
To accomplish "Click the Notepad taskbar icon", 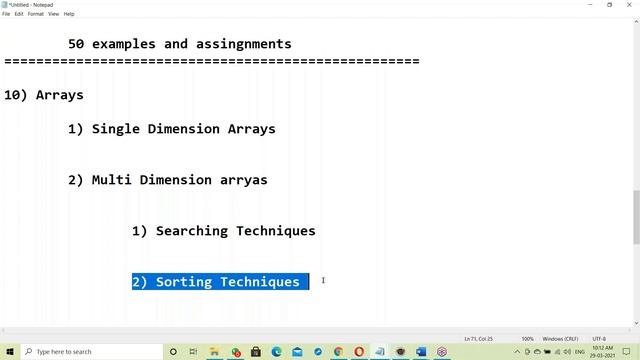I will pos(380,351).
